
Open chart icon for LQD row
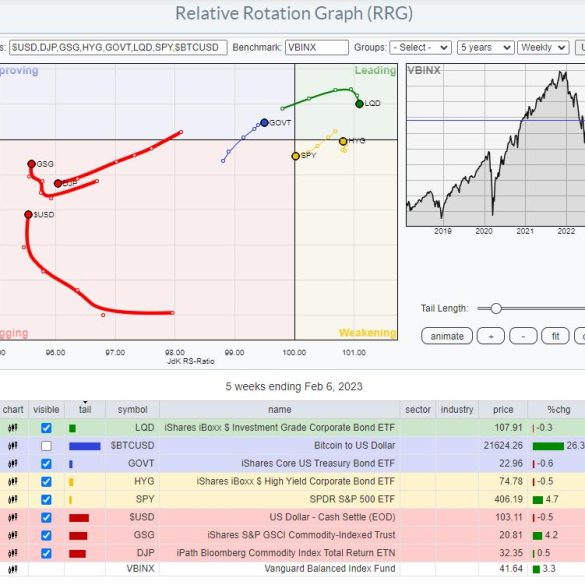(x=13, y=428)
